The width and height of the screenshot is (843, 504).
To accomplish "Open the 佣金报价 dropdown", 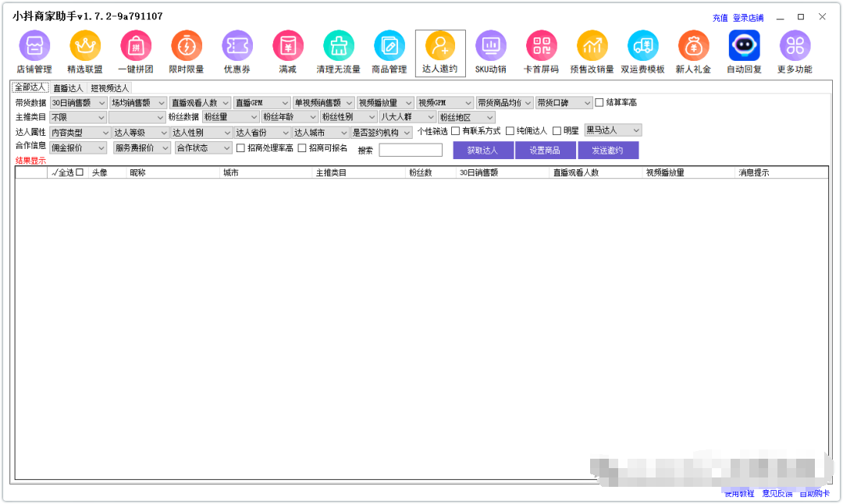I will 79,147.
